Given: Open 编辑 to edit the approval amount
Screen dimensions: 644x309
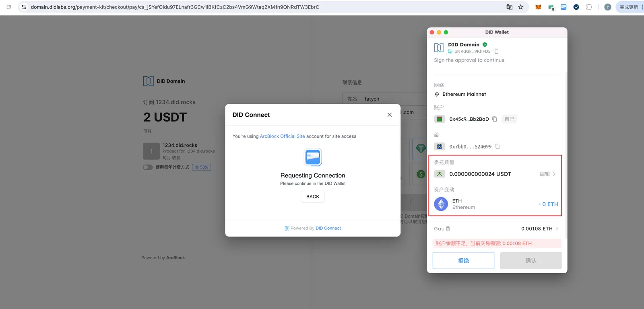Looking at the screenshot, I should point(547,174).
